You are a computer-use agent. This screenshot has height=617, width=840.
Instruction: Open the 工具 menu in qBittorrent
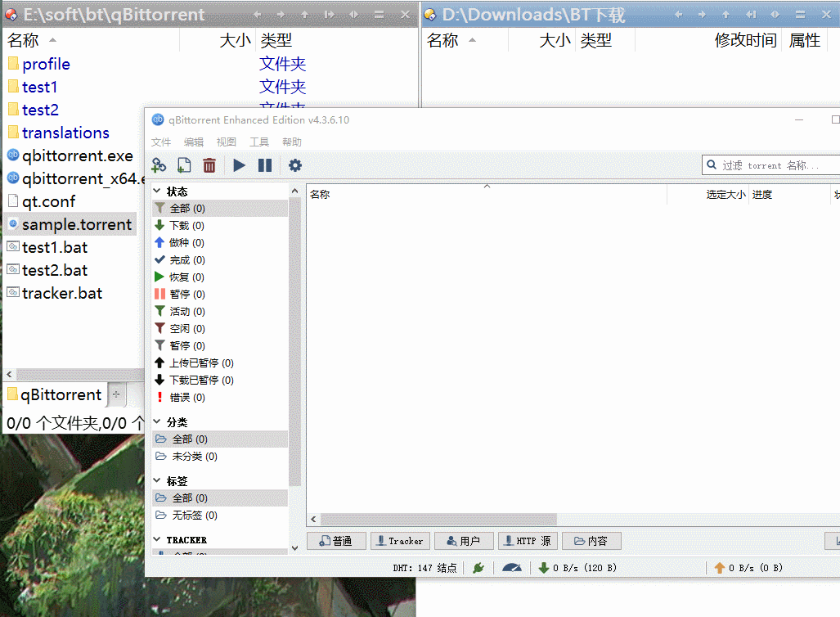[x=259, y=142]
